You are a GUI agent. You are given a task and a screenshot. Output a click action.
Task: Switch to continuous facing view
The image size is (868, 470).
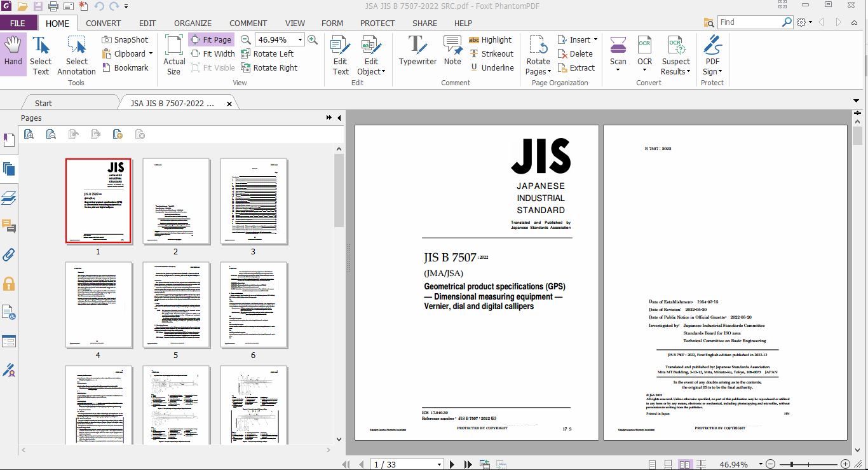point(701,464)
